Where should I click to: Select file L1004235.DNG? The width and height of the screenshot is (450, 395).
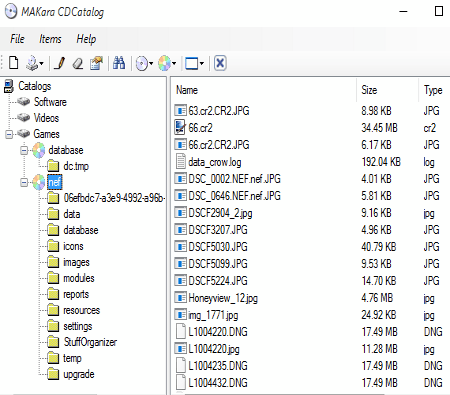coord(218,366)
